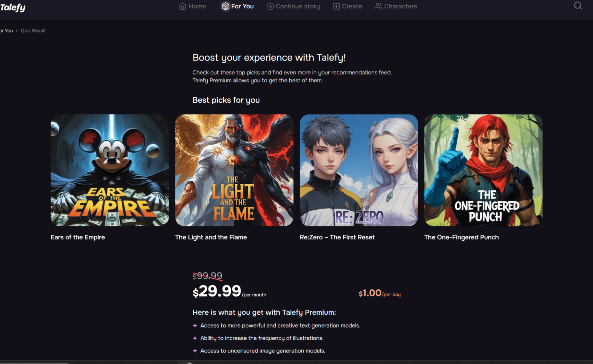Select the Quiz Result breadcrumb
593x364 pixels.
click(33, 31)
